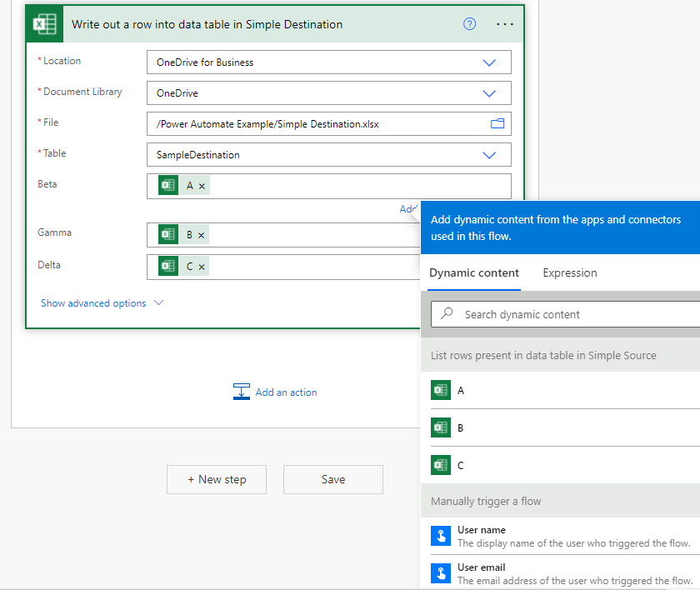Expand the Table dropdown showing SampleDestination
This screenshot has height=590, width=700.
pos(489,155)
